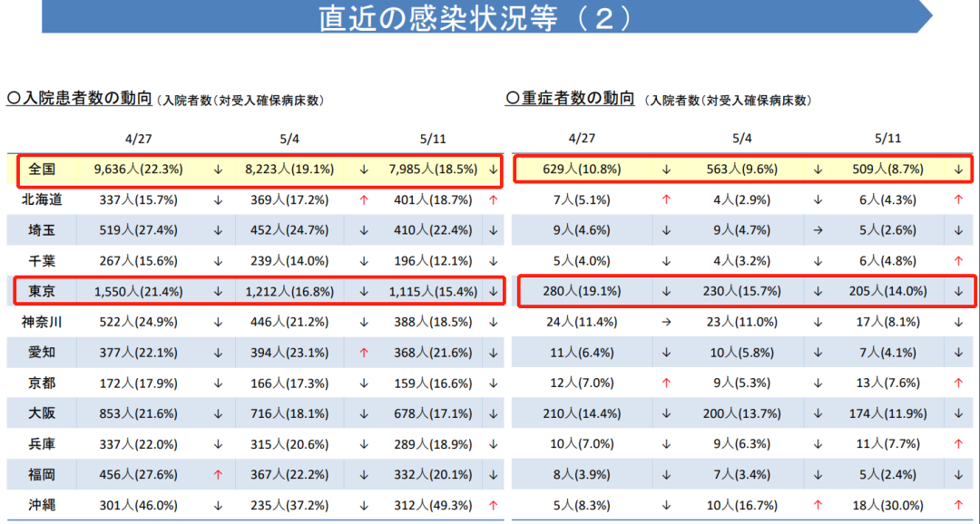Select the 沖縄 row label
The width and height of the screenshot is (980, 524).
(x=43, y=505)
